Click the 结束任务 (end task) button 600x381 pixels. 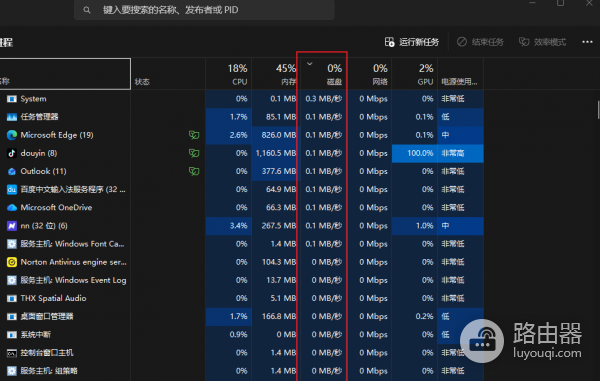[x=480, y=42]
